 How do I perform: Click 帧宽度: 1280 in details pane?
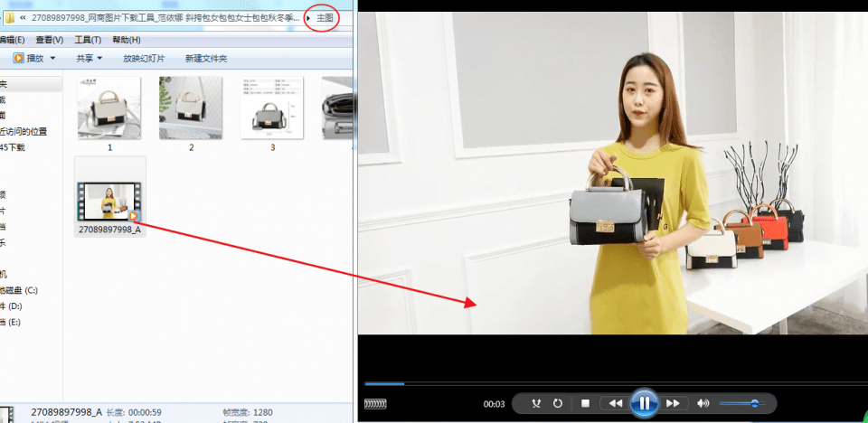(x=246, y=412)
